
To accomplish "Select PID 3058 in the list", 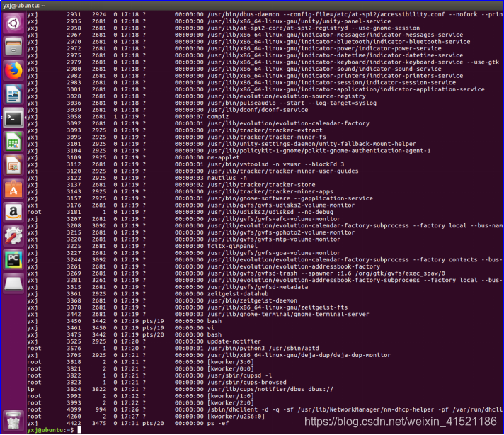I will coord(74,117).
